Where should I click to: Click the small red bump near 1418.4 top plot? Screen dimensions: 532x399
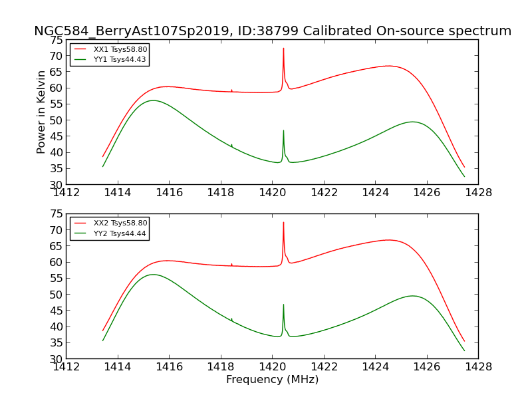pos(231,90)
